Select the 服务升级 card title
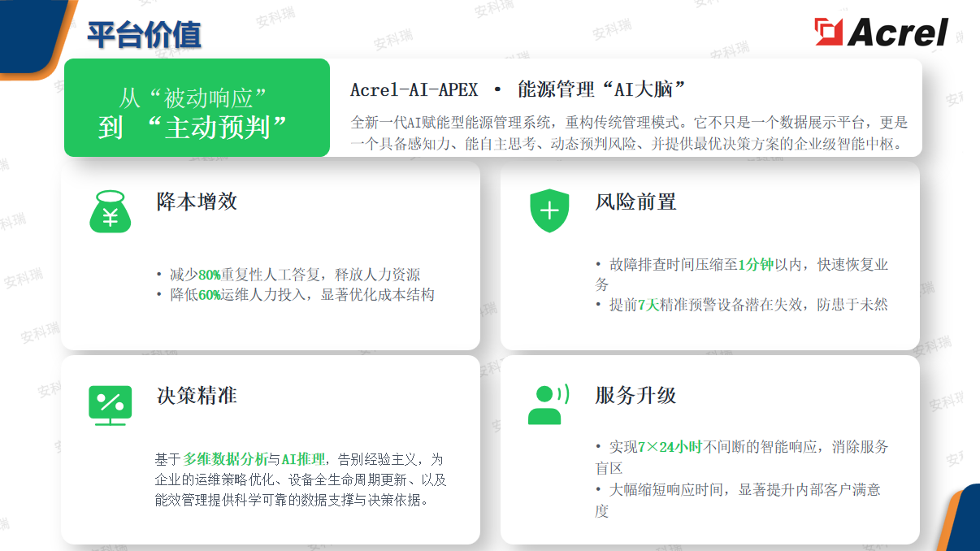The width and height of the screenshot is (980, 551). [x=635, y=396]
